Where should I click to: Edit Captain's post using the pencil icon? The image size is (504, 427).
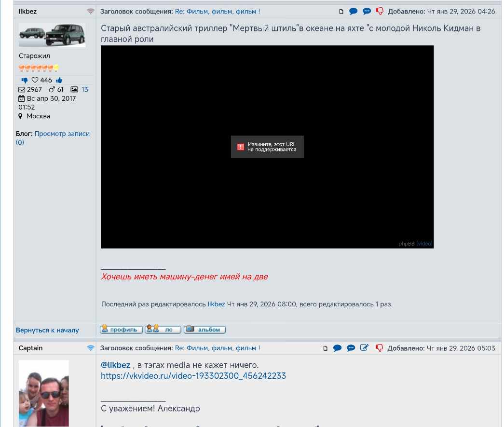tap(364, 348)
